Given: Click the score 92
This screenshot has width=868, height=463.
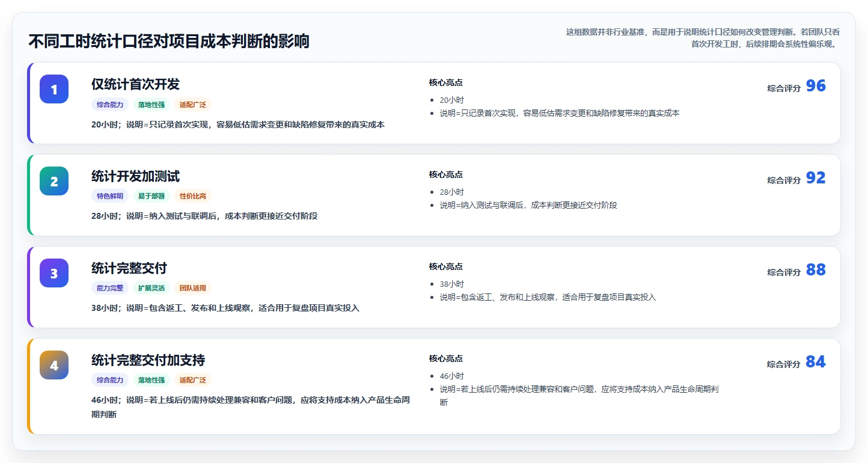Looking at the screenshot, I should [816, 178].
